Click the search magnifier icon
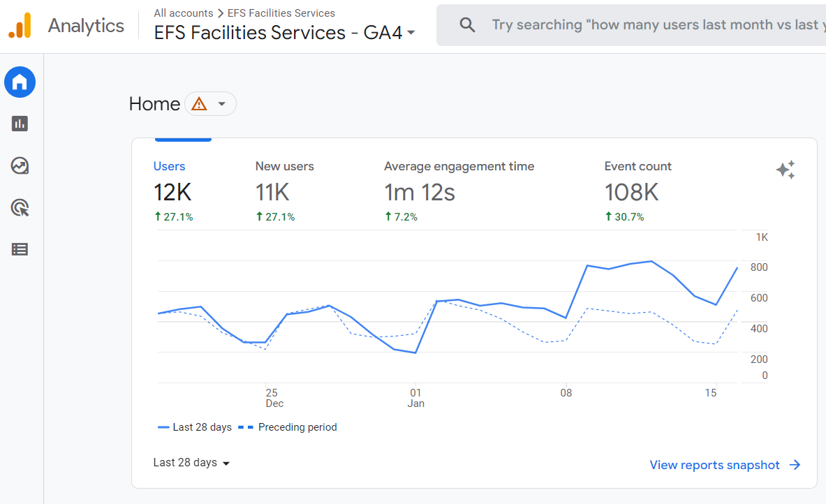The height and width of the screenshot is (504, 826). (x=467, y=24)
